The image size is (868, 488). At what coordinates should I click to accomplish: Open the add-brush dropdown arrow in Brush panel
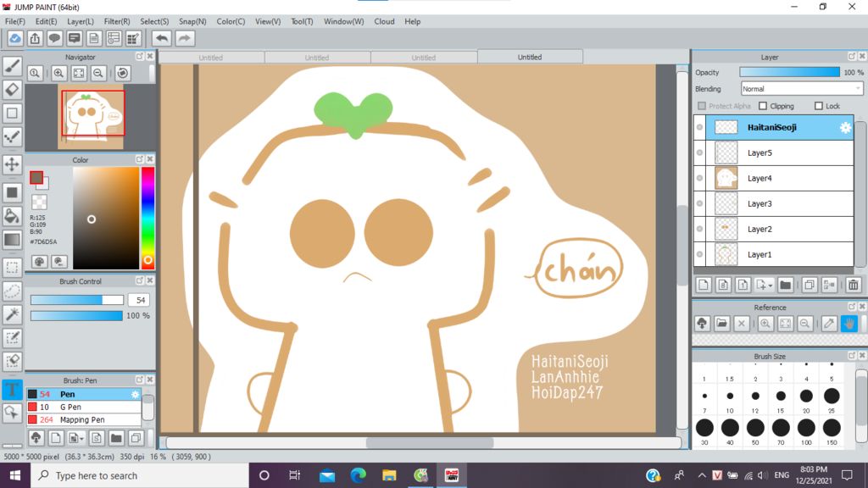coord(81,439)
